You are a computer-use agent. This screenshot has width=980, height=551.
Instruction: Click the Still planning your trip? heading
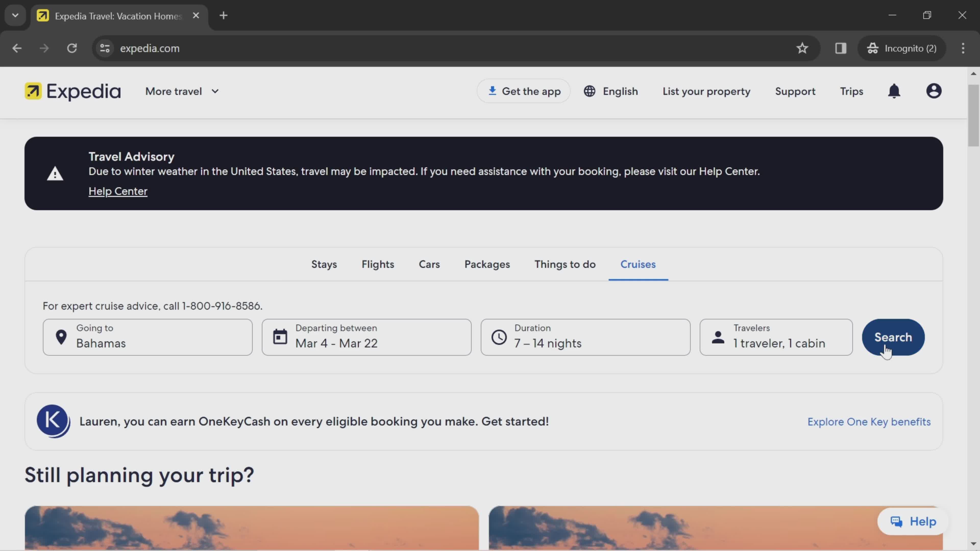tap(139, 475)
